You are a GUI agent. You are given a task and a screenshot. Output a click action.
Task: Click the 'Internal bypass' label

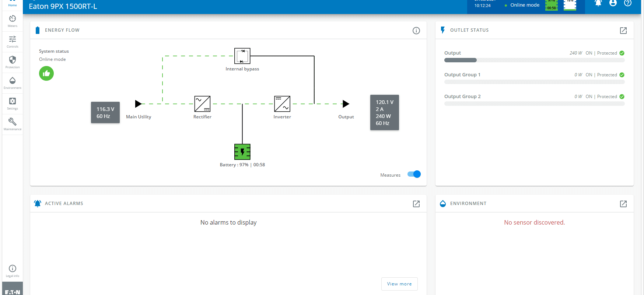point(242,69)
